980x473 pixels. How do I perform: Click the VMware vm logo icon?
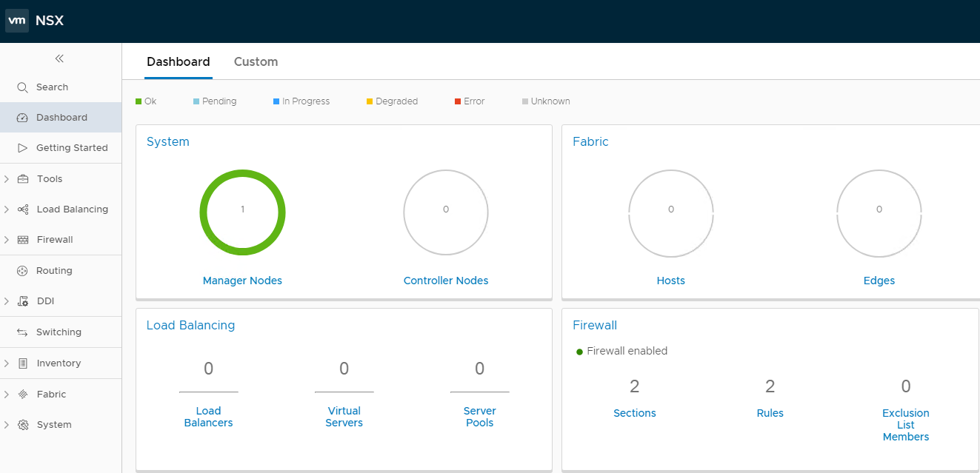17,21
